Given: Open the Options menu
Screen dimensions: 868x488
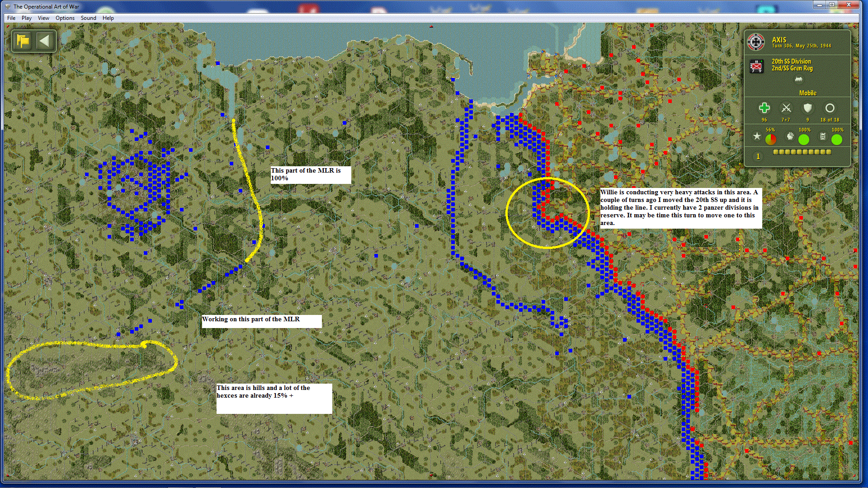Looking at the screenshot, I should [65, 18].
